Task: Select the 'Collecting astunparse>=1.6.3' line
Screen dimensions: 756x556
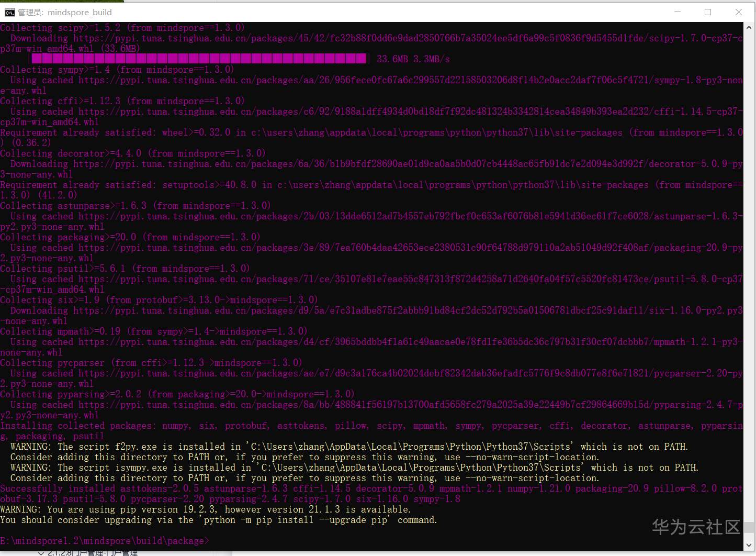Action: tap(136, 206)
